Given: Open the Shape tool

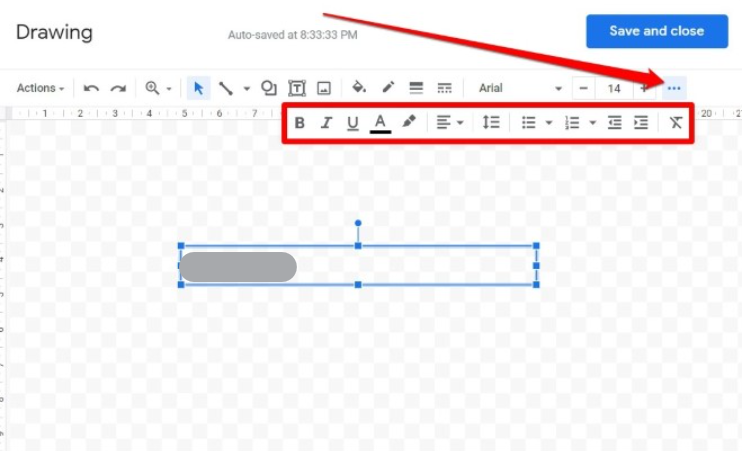Looking at the screenshot, I should tap(269, 88).
